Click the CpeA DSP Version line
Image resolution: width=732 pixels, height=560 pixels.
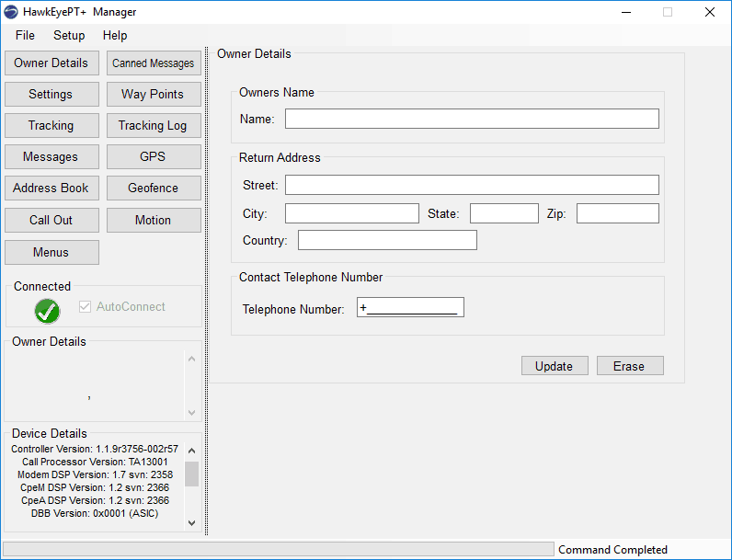[x=95, y=500]
